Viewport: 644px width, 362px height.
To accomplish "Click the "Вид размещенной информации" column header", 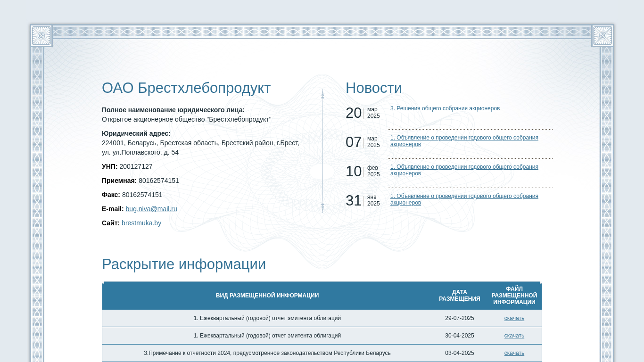I will point(267,296).
